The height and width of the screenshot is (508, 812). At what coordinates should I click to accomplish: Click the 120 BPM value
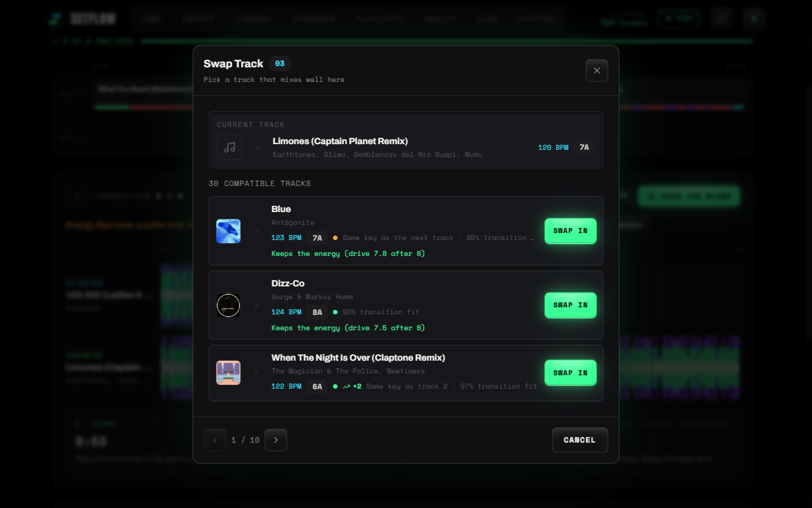(x=553, y=147)
